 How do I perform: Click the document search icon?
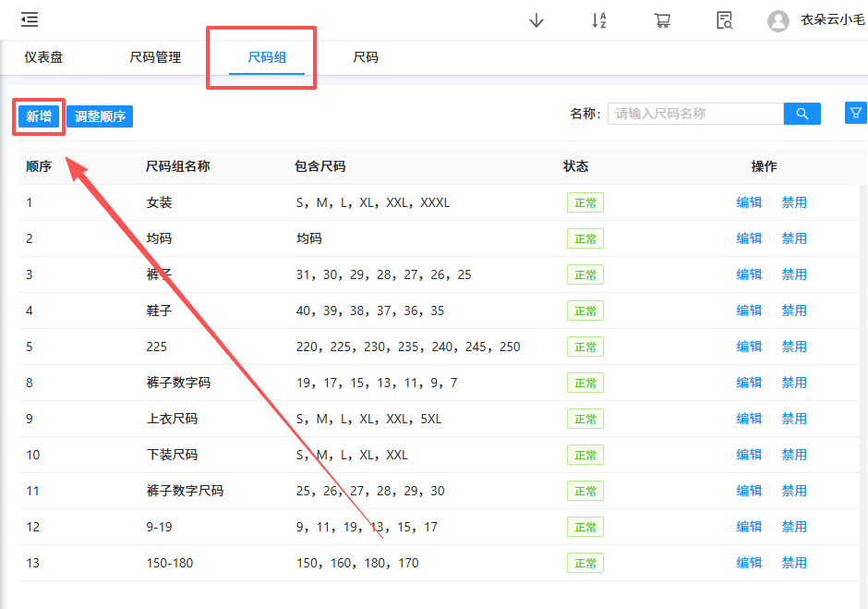[725, 19]
